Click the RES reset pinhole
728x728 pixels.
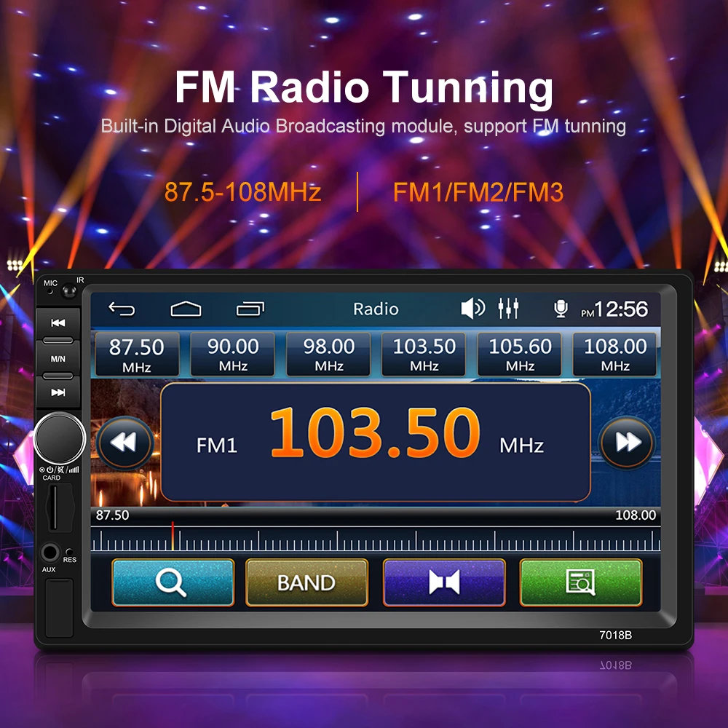click(68, 552)
